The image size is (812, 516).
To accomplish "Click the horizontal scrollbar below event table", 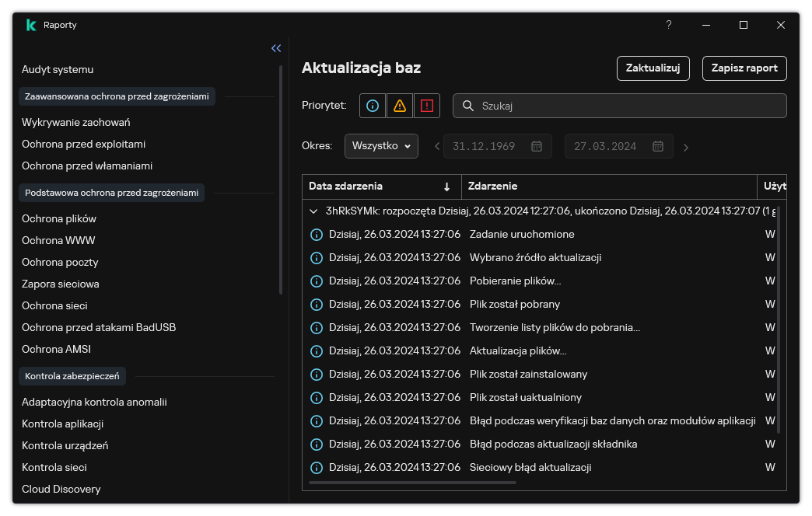I will click(412, 483).
